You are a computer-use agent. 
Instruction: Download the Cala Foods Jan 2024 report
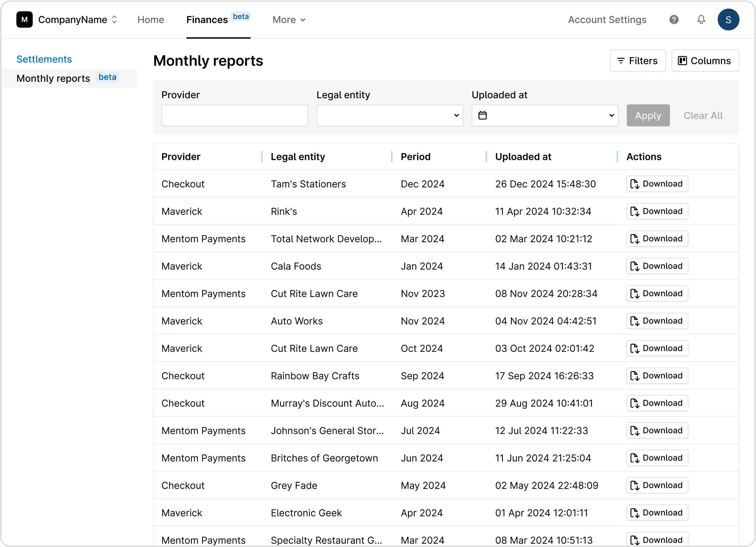[656, 266]
